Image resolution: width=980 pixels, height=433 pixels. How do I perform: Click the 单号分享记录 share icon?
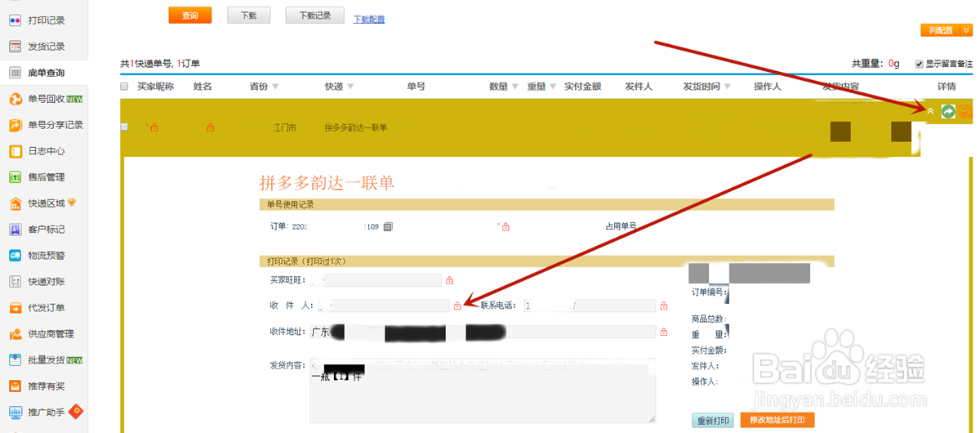coord(15,125)
